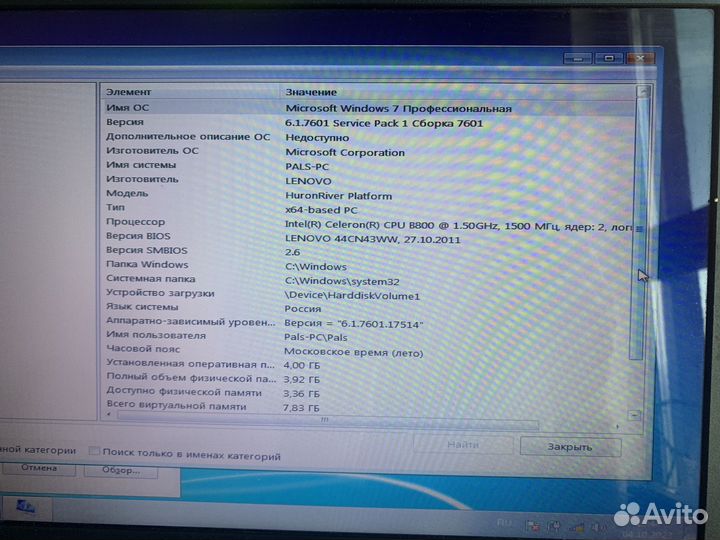Click the value "4,00 ГБ"
Screen dimensions: 720x540
pos(302,366)
